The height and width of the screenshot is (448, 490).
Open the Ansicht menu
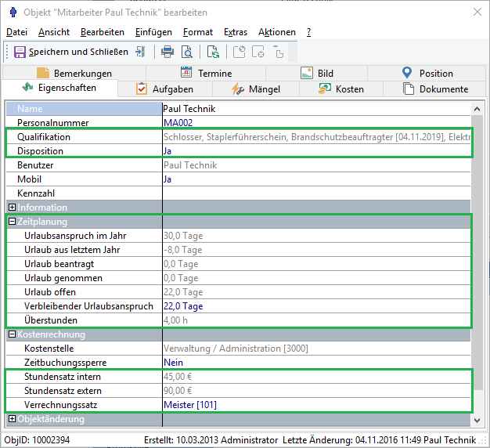pos(54,32)
